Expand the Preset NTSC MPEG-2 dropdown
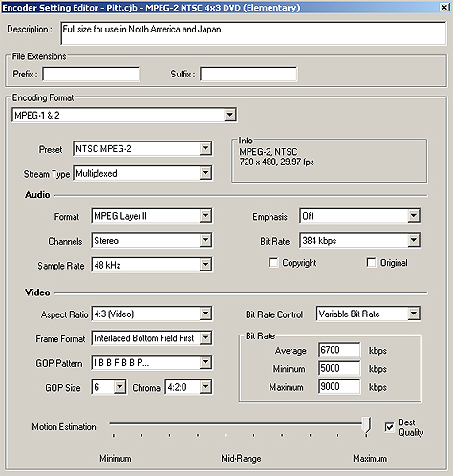Image resolution: width=453 pixels, height=476 pixels. click(142, 148)
